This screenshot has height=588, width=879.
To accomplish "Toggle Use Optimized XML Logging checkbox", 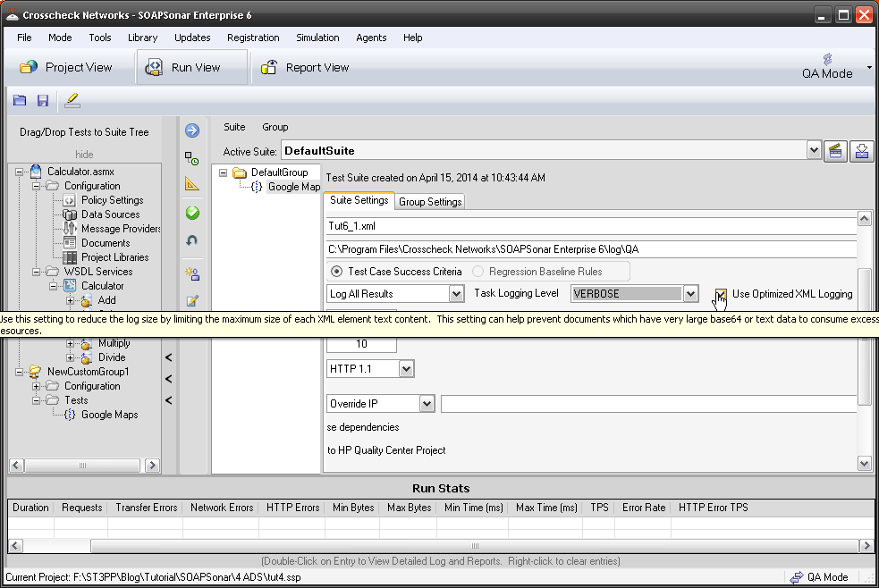I will click(x=721, y=294).
